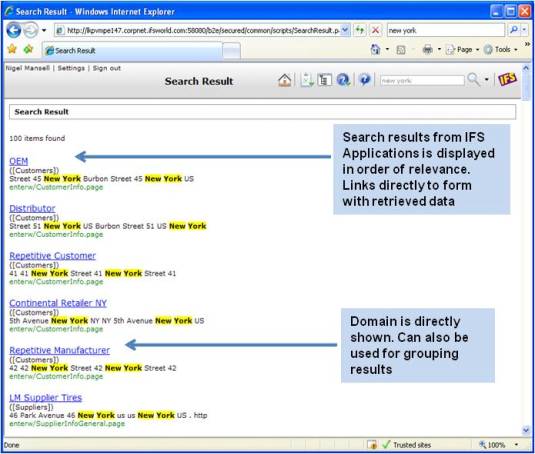Viewport: 535px width, 454px height.
Task: Click the Nigel Mansell user name
Action: click(x=27, y=68)
